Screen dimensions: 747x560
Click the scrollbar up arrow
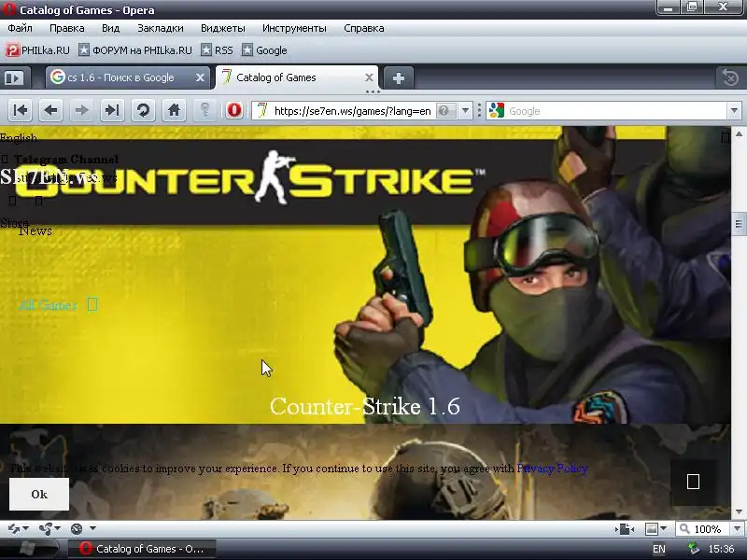pos(739,134)
